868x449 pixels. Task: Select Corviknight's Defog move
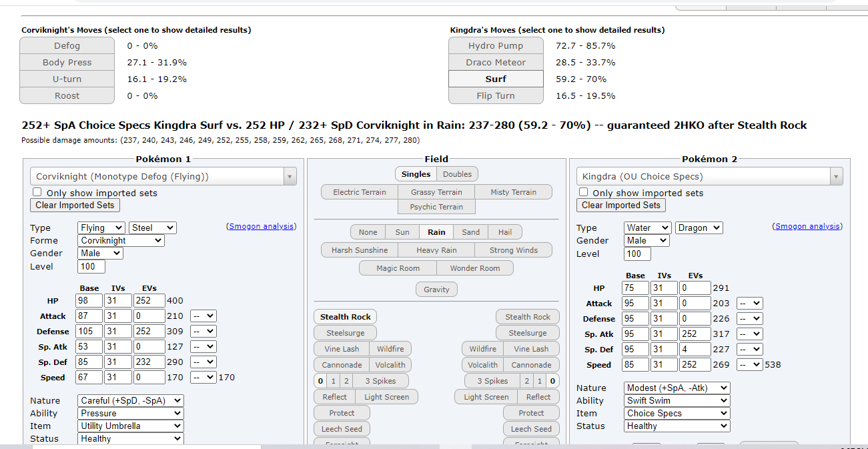click(x=67, y=46)
